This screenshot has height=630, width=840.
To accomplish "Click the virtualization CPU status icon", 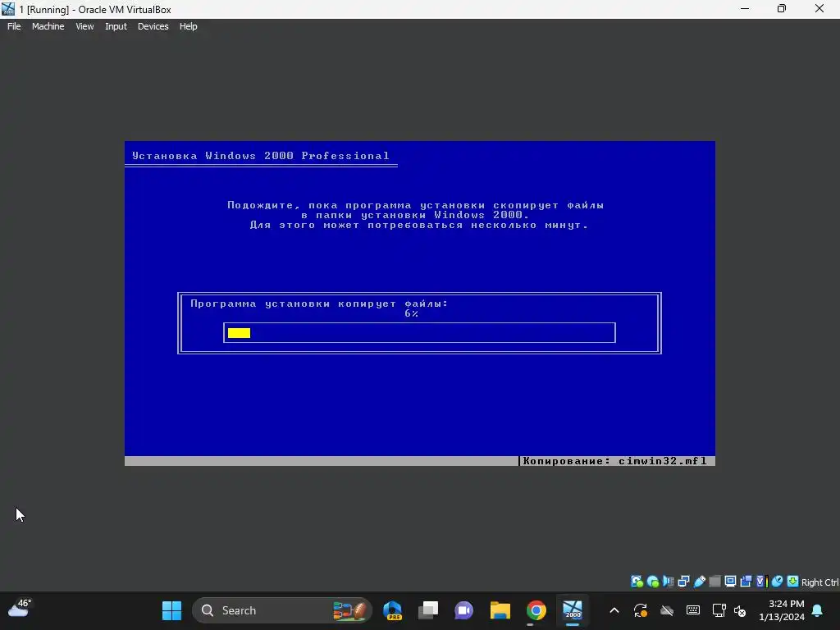I will tap(761, 582).
